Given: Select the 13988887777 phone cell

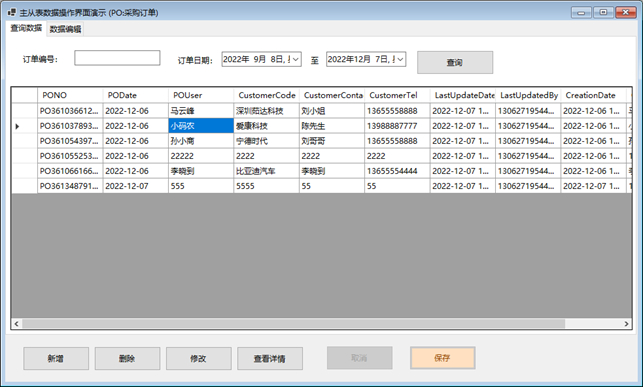Looking at the screenshot, I should pos(397,126).
